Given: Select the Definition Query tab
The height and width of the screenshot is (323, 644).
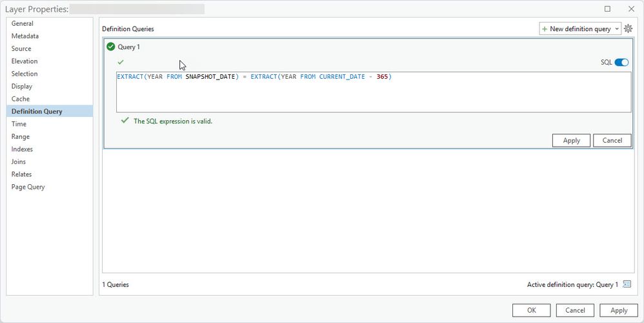Looking at the screenshot, I should click(x=49, y=111).
